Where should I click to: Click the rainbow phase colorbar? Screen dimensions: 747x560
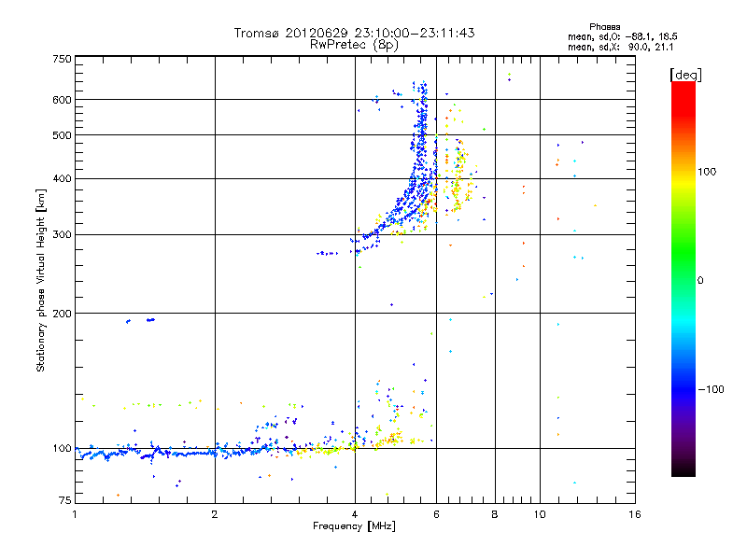coord(684,278)
